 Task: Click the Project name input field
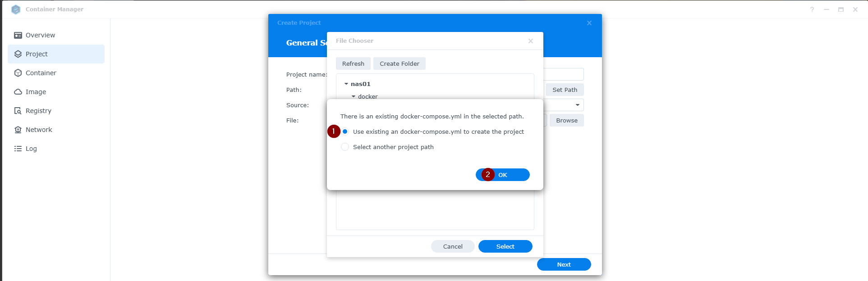(x=564, y=74)
